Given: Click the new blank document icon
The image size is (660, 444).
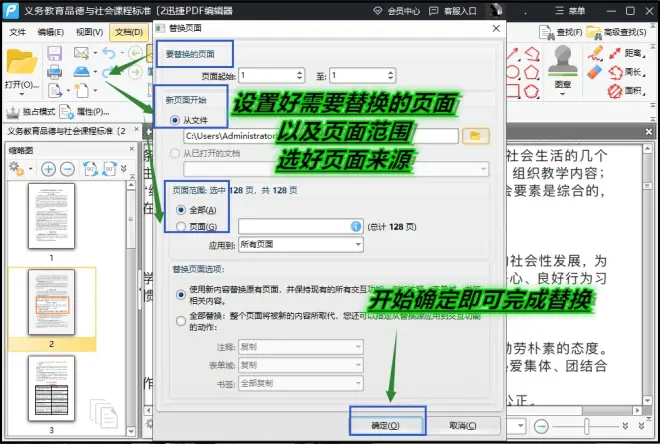Looking at the screenshot, I should tap(82, 90).
